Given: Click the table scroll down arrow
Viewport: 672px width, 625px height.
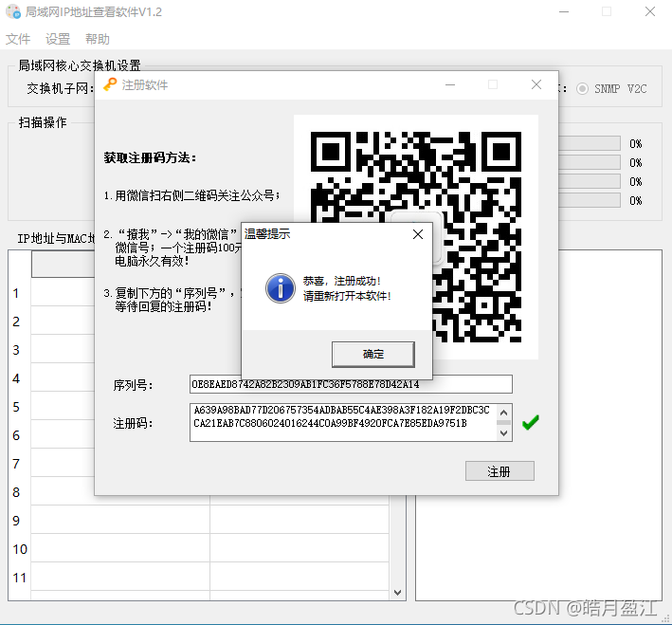Looking at the screenshot, I should tap(398, 593).
